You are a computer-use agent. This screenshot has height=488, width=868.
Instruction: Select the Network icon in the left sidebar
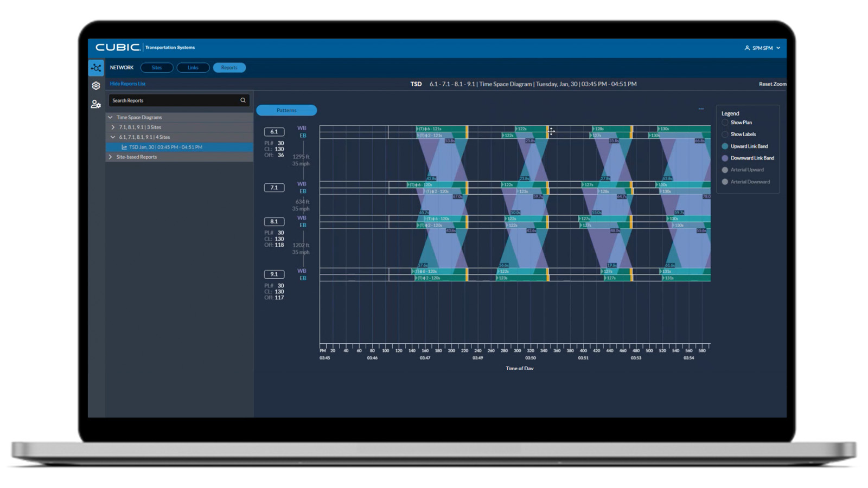[96, 67]
